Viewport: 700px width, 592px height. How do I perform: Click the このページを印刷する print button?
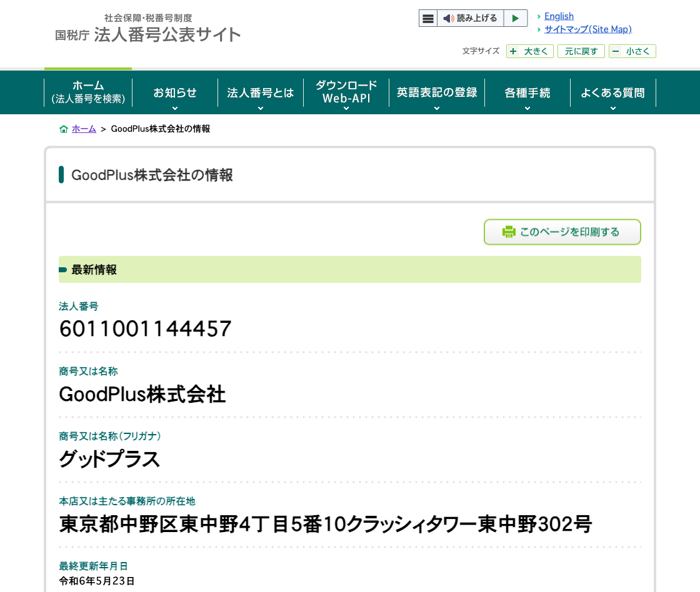pyautogui.click(x=562, y=232)
